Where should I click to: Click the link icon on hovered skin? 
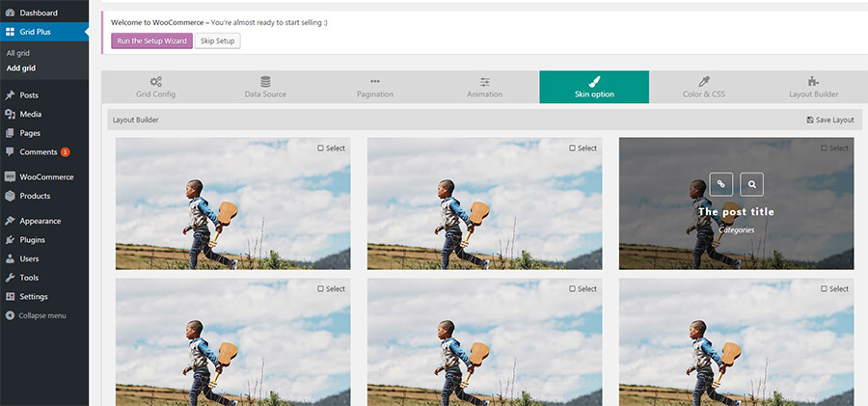(x=720, y=184)
